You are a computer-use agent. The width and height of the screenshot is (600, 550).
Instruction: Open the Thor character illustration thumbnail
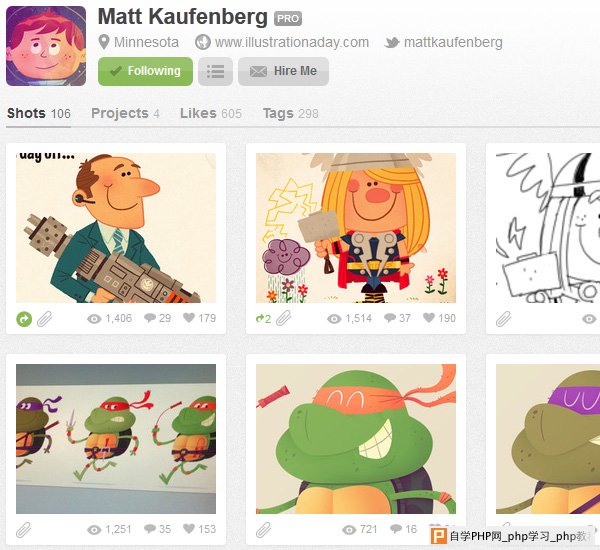tap(356, 228)
